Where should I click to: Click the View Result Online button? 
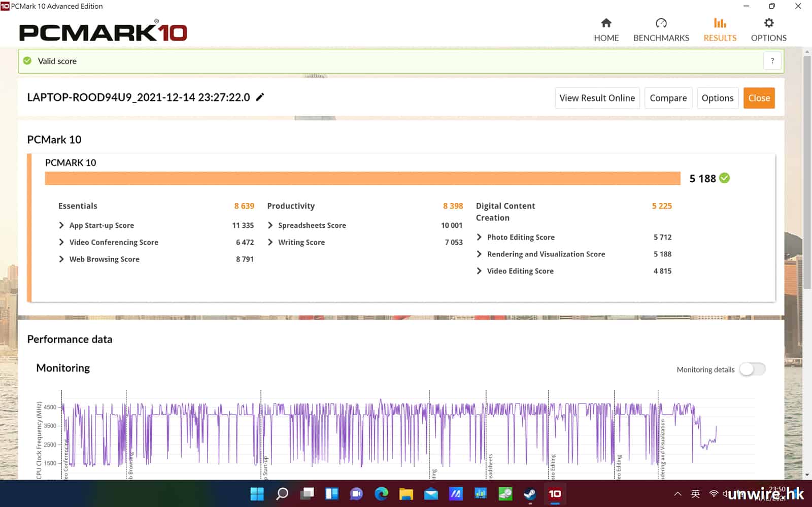click(x=597, y=98)
